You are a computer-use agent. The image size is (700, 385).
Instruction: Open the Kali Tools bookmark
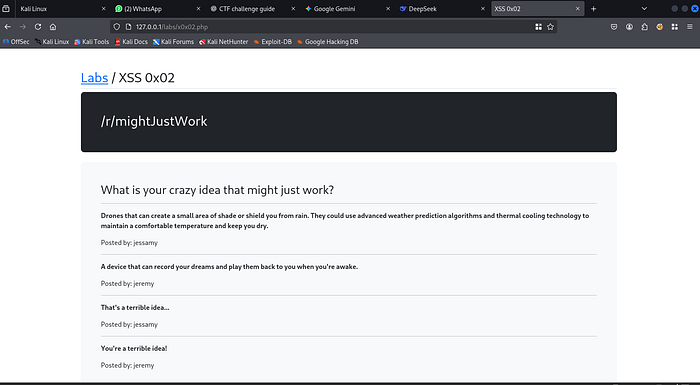tap(92, 42)
